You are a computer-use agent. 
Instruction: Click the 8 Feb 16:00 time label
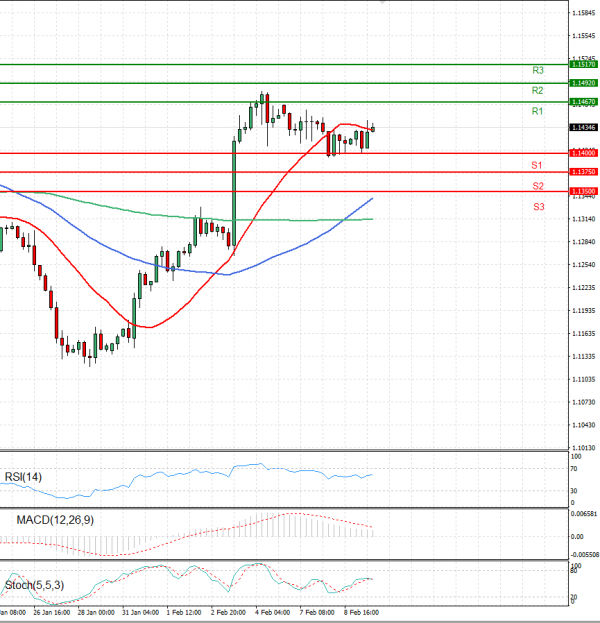coord(361,610)
